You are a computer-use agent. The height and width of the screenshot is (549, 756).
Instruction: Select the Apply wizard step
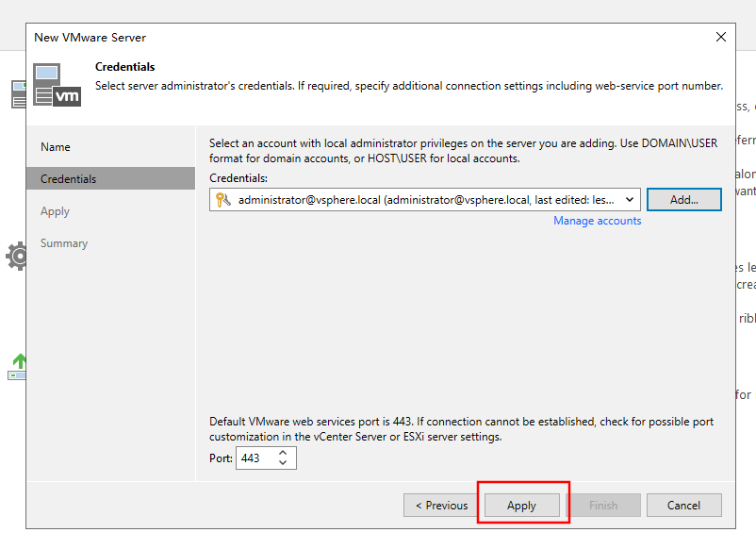(x=55, y=211)
